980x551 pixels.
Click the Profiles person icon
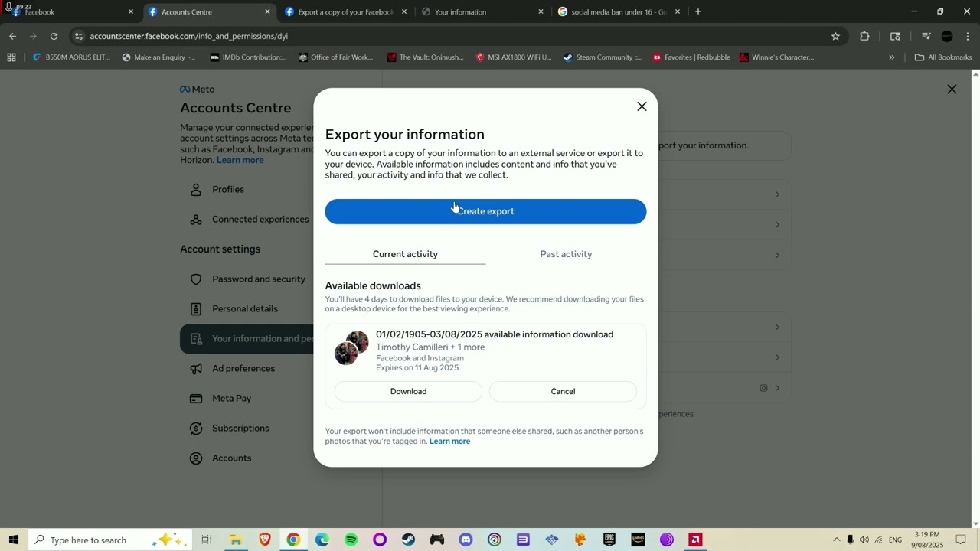[196, 189]
